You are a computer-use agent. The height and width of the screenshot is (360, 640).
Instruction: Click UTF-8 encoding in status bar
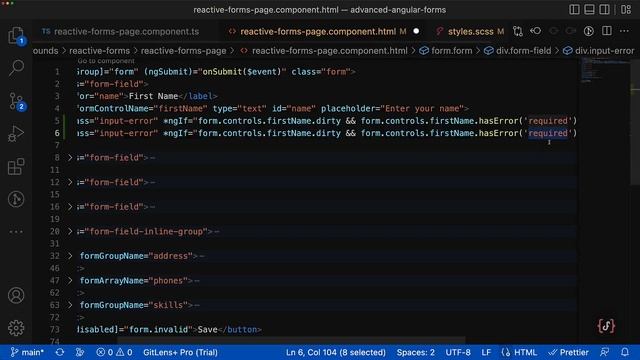tap(458, 352)
